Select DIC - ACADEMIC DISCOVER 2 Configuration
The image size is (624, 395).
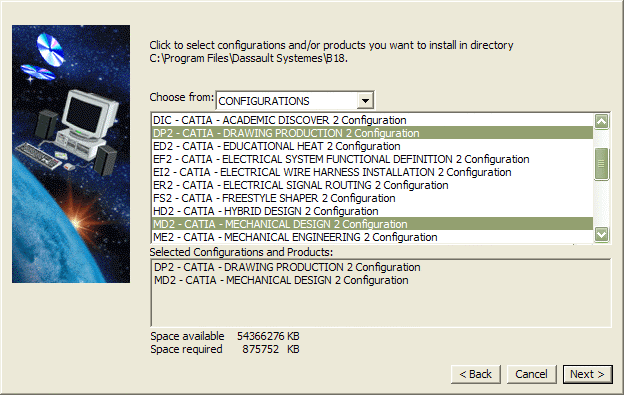(372, 120)
